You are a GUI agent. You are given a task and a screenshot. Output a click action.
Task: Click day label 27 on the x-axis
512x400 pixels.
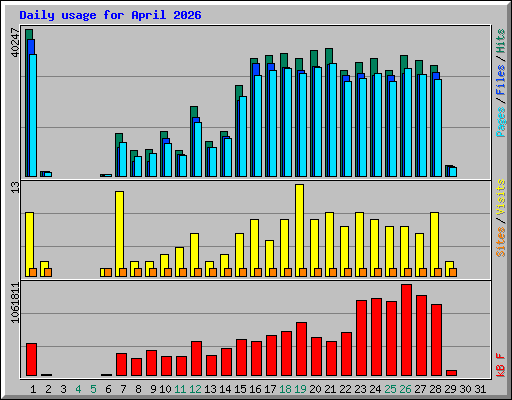pos(420,389)
